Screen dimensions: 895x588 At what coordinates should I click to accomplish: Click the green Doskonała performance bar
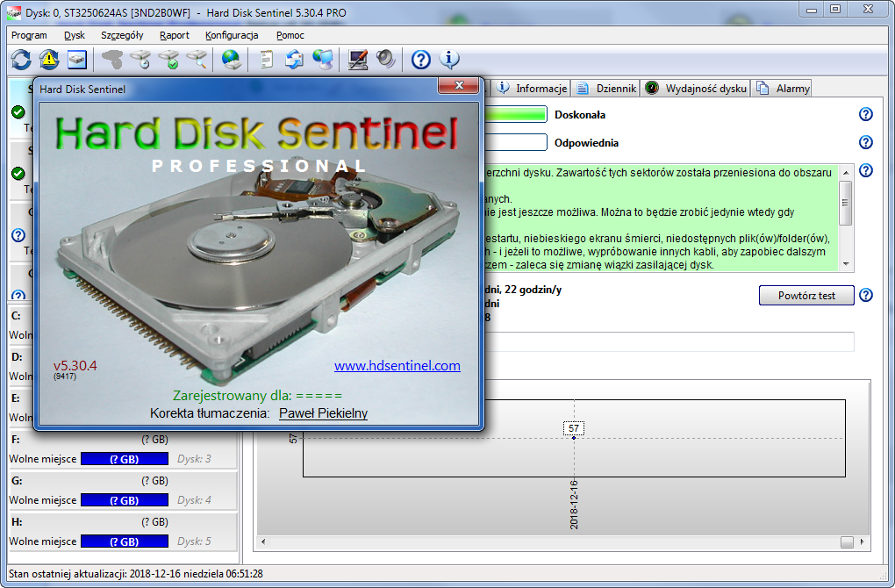tap(515, 114)
